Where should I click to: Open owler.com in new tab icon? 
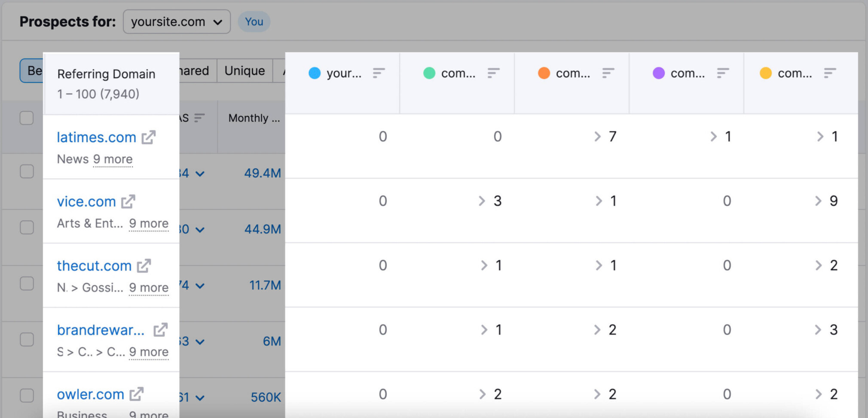click(x=137, y=394)
